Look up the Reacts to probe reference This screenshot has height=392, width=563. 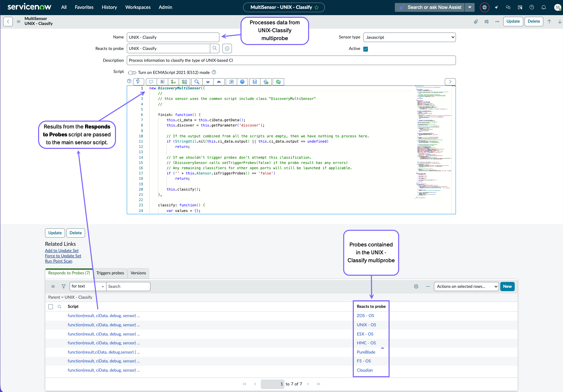click(215, 48)
